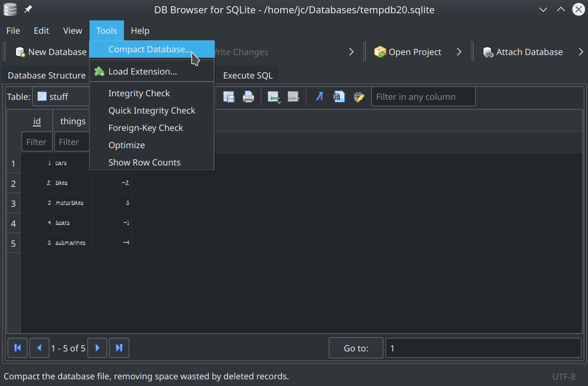588x386 pixels.
Task: Expand the chevron next to Attach Database
Action: tap(581, 52)
